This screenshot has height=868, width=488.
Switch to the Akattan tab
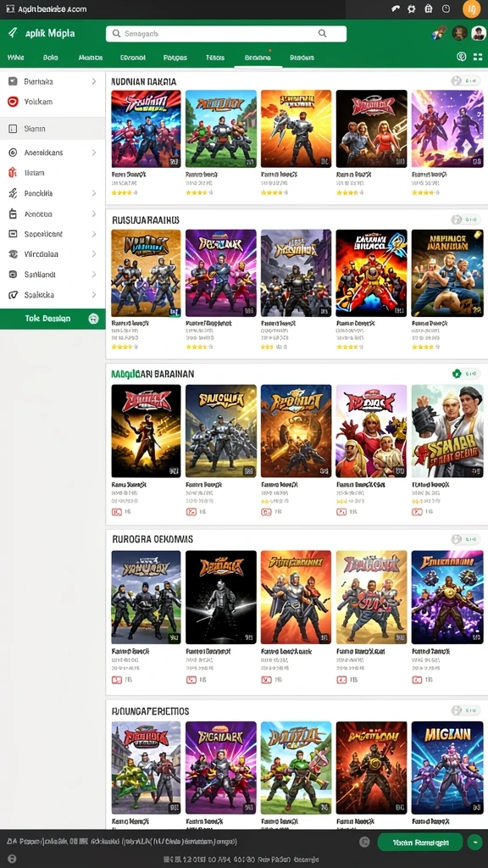click(x=90, y=57)
